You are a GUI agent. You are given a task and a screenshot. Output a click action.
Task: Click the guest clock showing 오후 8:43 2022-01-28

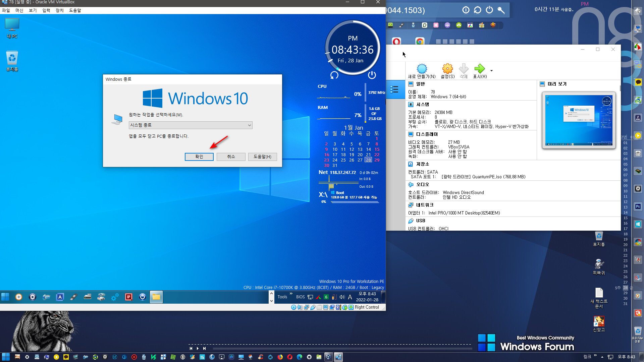pyautogui.click(x=367, y=297)
